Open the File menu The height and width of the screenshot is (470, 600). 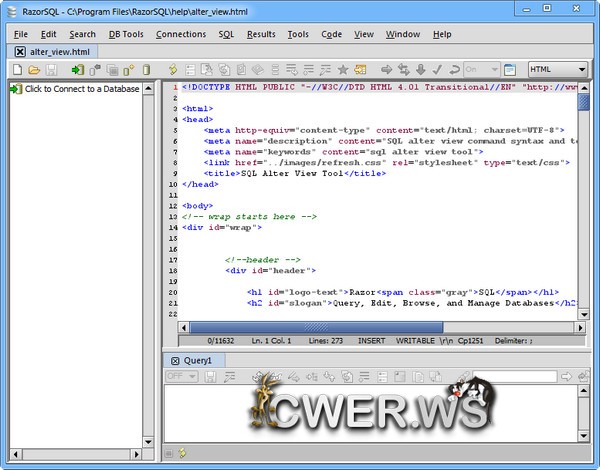click(x=21, y=34)
